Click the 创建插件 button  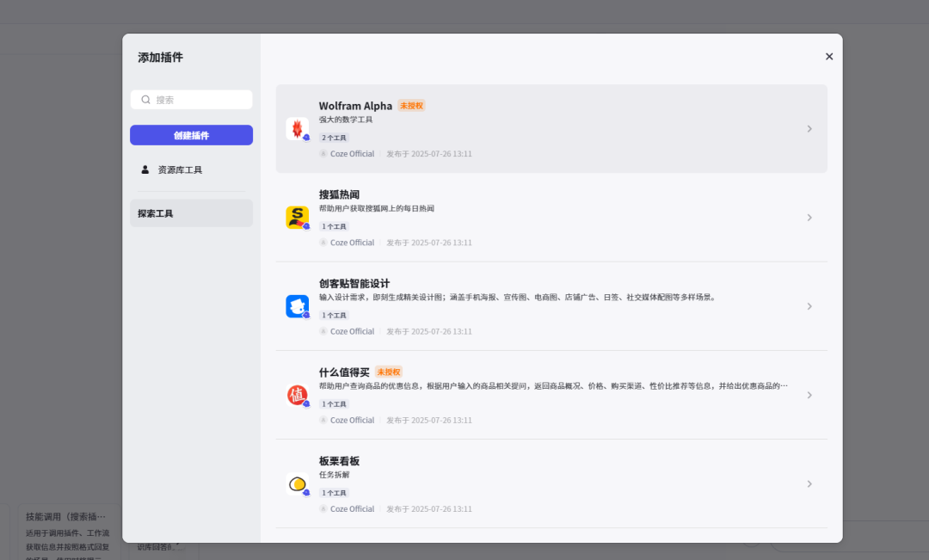pos(191,135)
